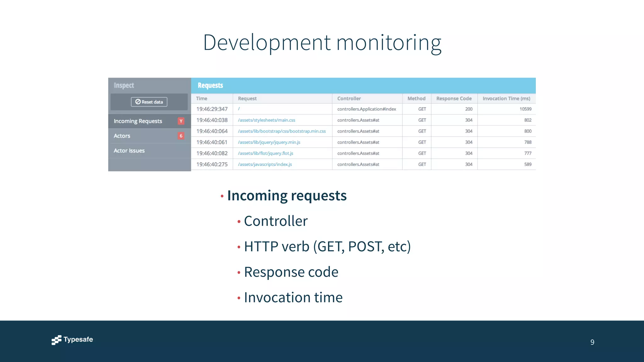The image size is (644, 362).
Task: Open Actor Issues in sidebar
Action: tap(129, 151)
